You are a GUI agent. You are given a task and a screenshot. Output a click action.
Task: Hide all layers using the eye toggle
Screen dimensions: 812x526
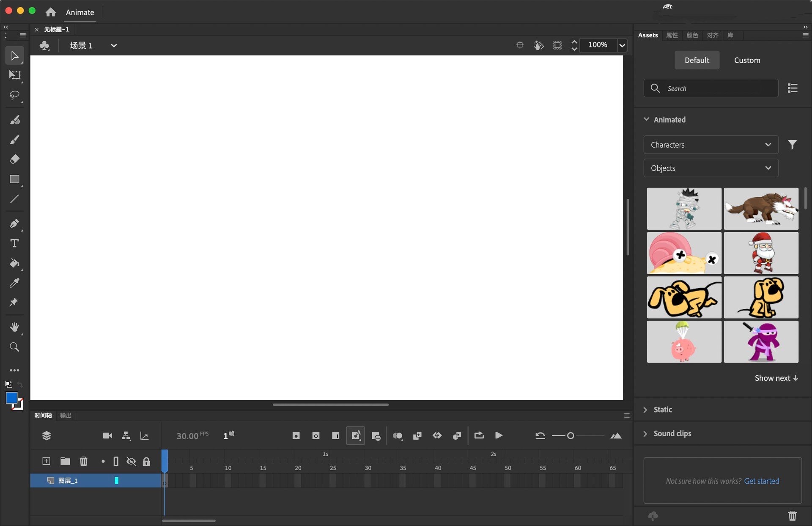point(131,461)
